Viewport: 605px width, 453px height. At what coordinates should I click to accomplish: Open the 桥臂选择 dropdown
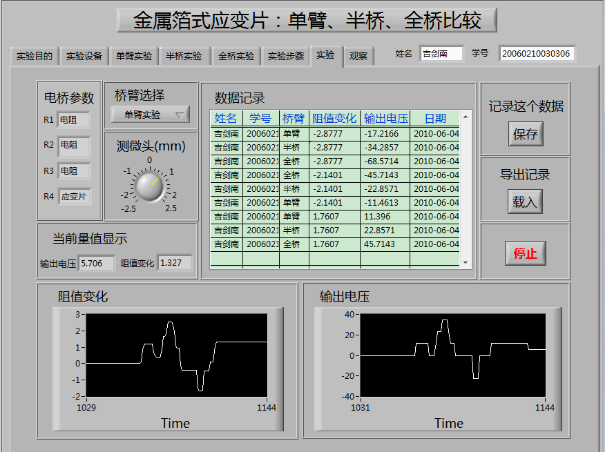[150, 115]
